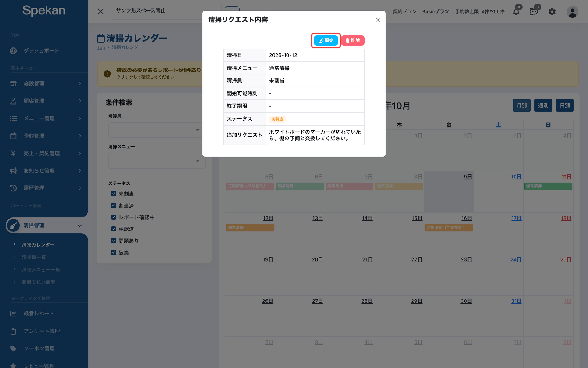
Task: Click the 清掃管理 broom icon
Action: point(13,225)
